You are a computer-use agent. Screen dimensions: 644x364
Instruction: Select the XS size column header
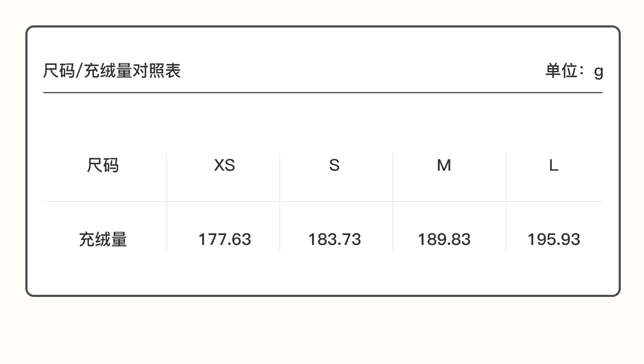tap(224, 165)
